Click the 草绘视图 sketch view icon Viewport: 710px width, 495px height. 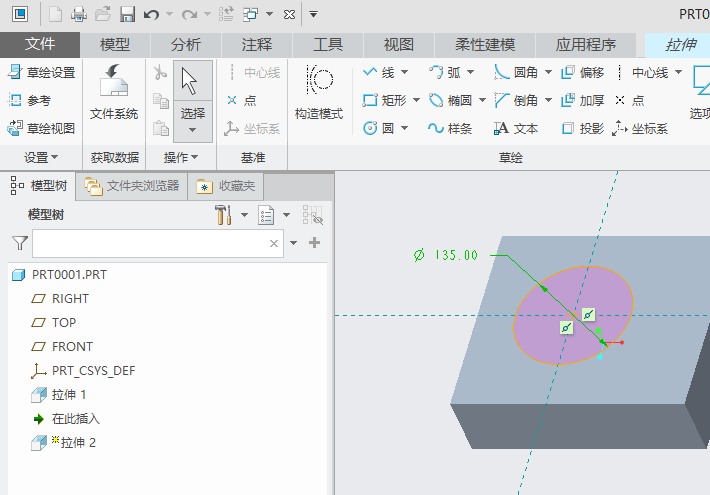tap(42, 128)
